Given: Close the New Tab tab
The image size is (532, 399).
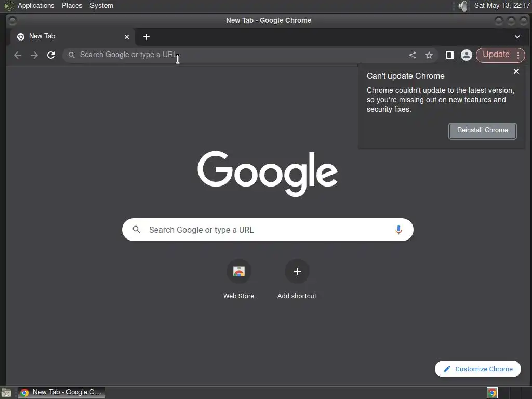Looking at the screenshot, I should (x=127, y=37).
